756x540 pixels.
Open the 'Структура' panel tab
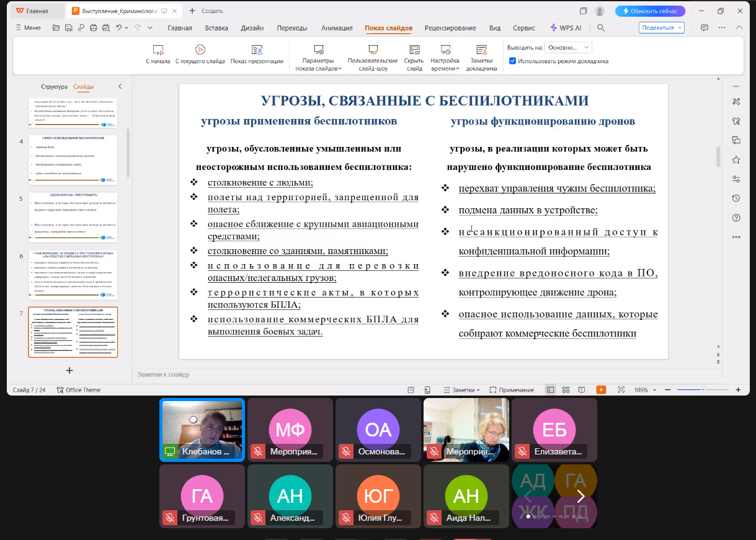click(54, 87)
